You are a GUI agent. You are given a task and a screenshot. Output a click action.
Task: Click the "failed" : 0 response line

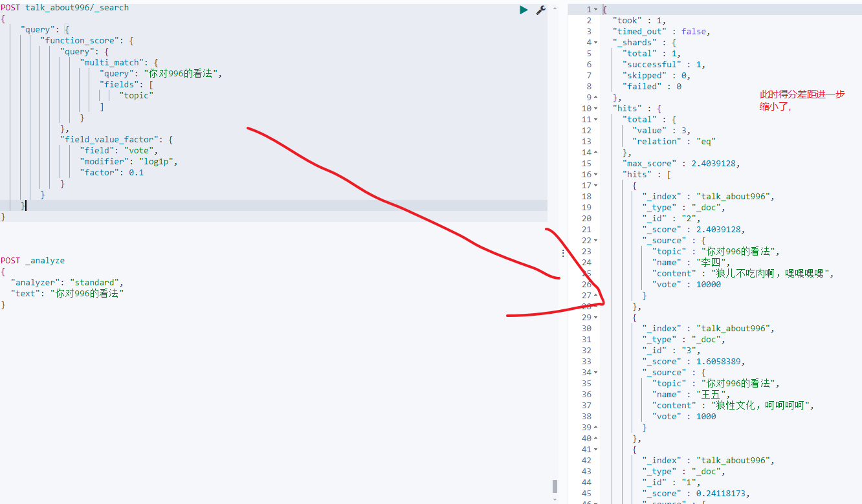pyautogui.click(x=652, y=87)
